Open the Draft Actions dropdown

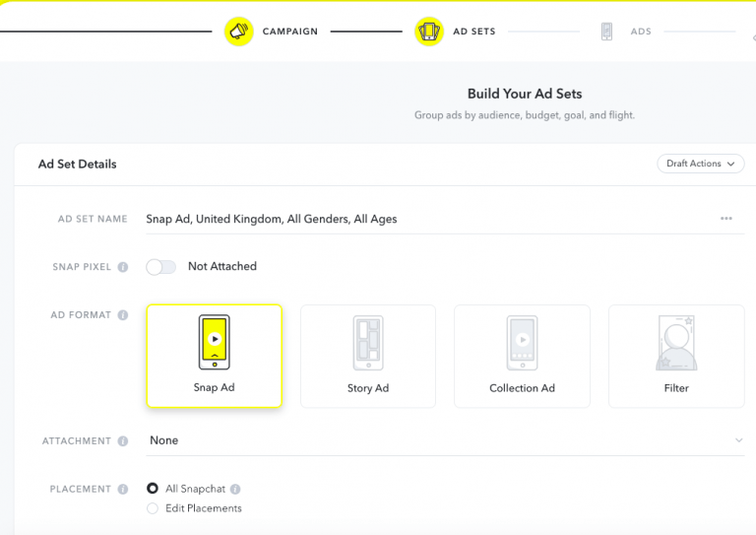point(700,164)
